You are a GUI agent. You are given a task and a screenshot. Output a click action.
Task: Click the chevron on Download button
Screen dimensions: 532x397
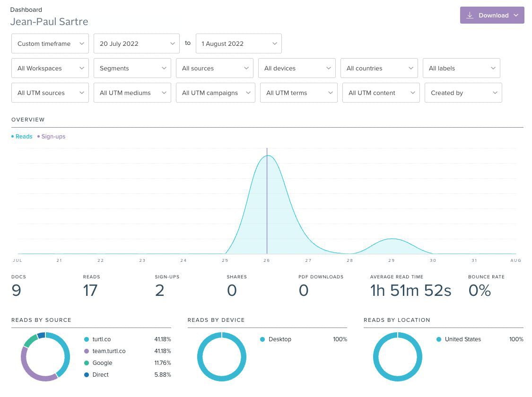pyautogui.click(x=516, y=15)
